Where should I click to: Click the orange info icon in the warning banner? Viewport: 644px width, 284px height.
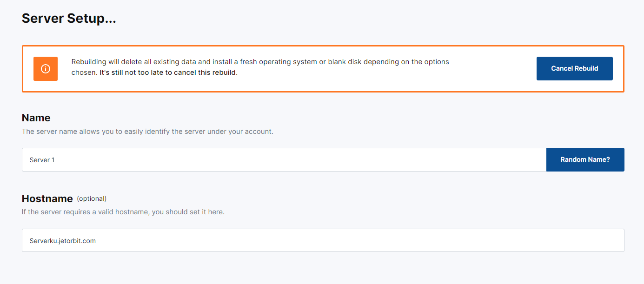(46, 69)
